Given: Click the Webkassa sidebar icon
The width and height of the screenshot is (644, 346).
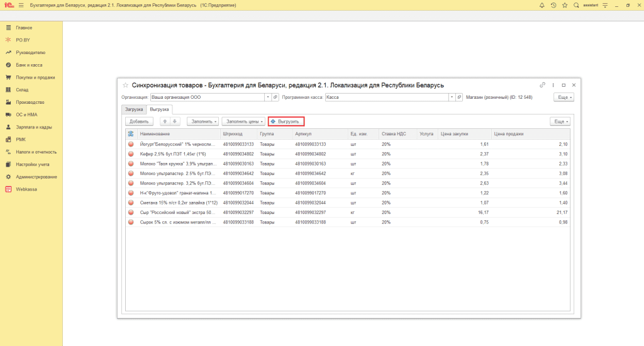Looking at the screenshot, I should 8,189.
